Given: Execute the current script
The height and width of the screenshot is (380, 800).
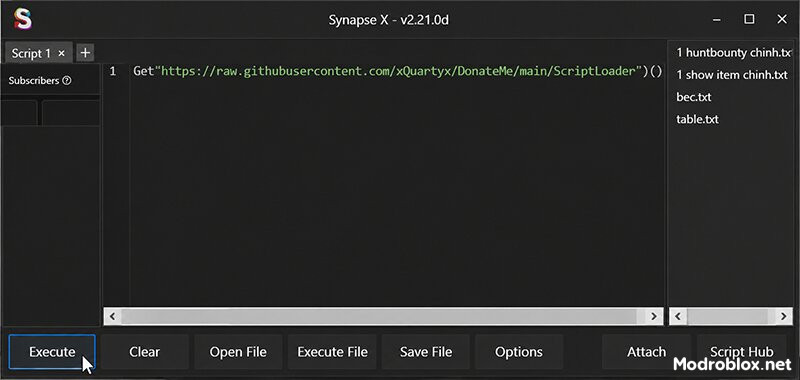Looking at the screenshot, I should pos(52,352).
